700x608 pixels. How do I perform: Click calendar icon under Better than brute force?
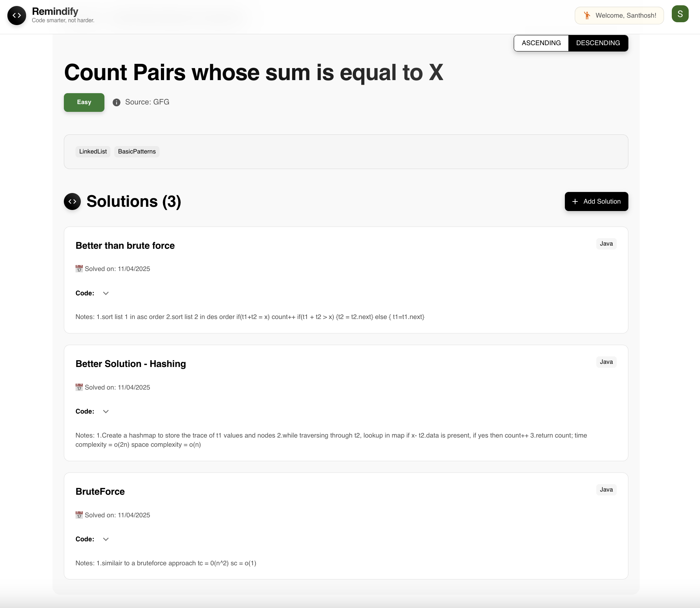click(79, 269)
